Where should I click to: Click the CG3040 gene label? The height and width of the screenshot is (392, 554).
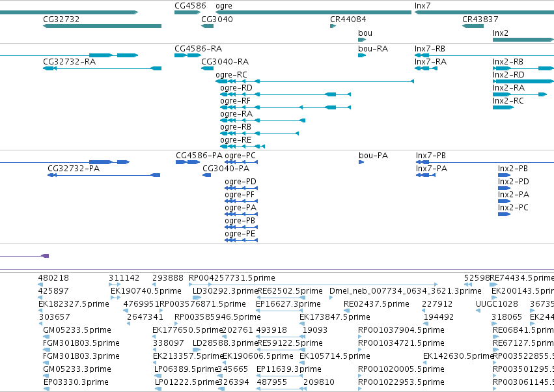coord(217,20)
